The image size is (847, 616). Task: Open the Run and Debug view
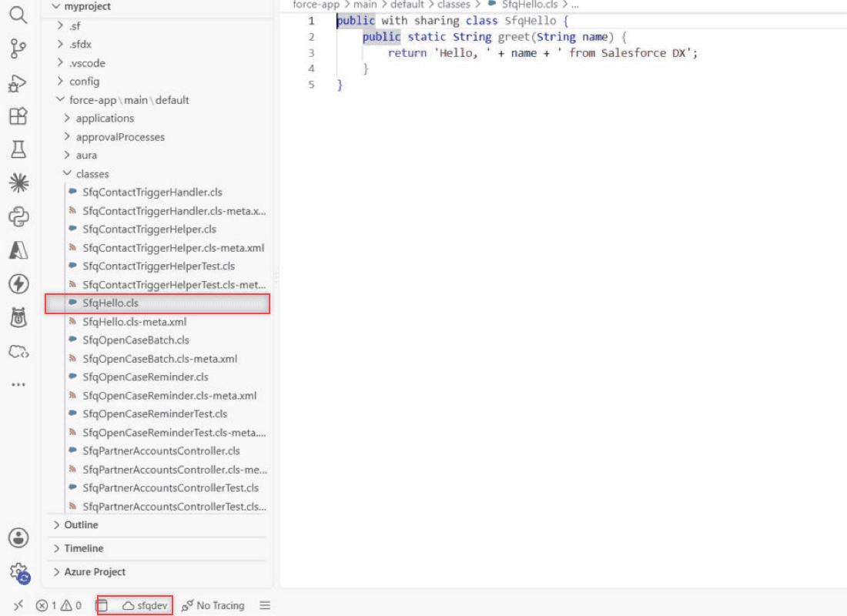pyautogui.click(x=18, y=83)
